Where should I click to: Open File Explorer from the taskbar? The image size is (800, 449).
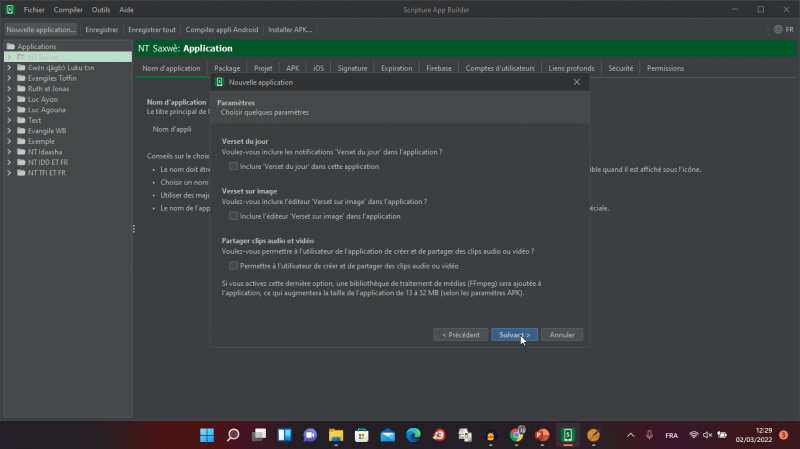tap(336, 435)
